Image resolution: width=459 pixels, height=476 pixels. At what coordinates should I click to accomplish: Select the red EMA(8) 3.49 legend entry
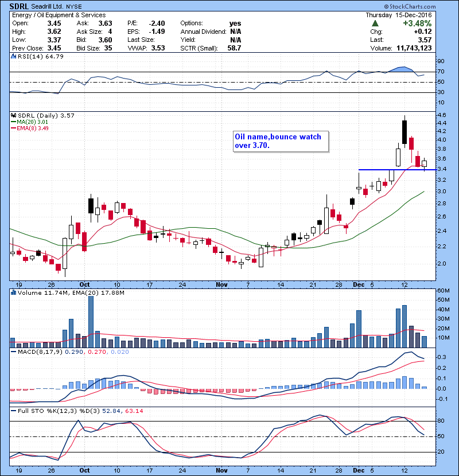30,128
